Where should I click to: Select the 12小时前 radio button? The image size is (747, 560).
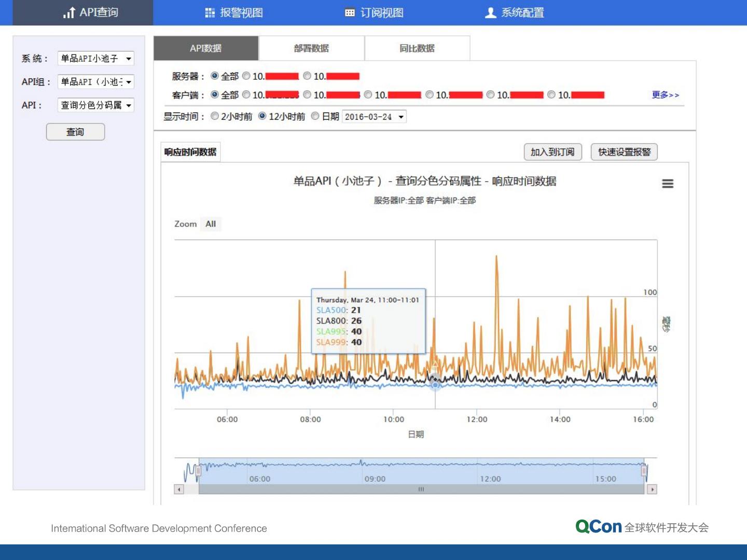click(x=262, y=116)
